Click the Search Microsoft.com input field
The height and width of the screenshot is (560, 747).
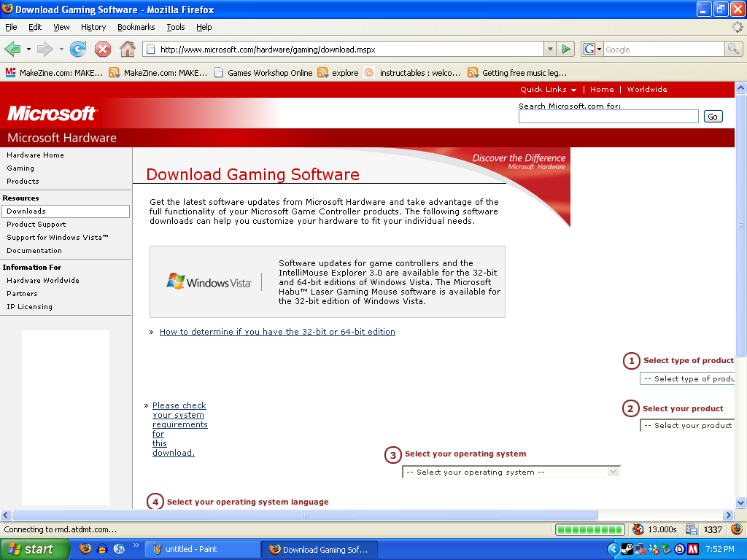tap(608, 117)
